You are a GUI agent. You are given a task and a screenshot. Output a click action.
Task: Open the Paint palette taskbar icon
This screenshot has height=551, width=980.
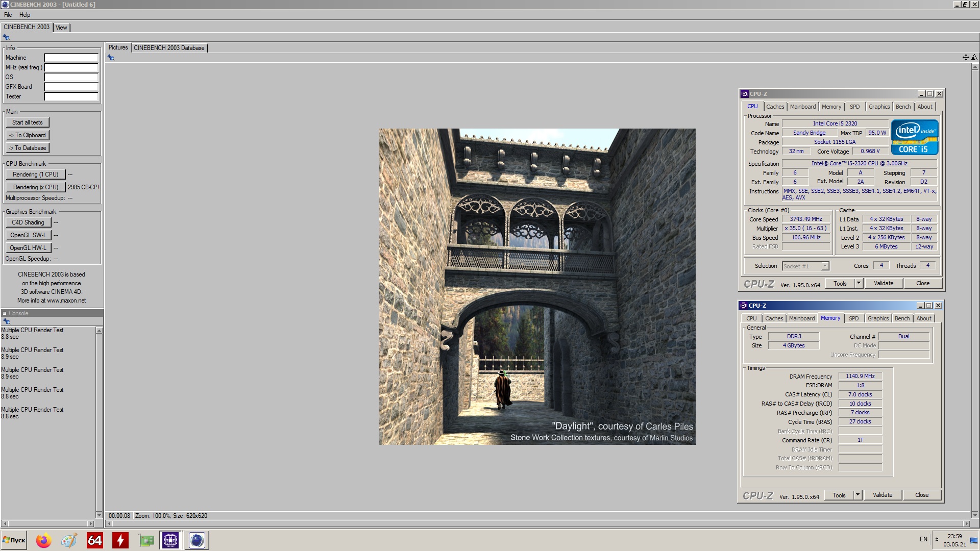[69, 540]
